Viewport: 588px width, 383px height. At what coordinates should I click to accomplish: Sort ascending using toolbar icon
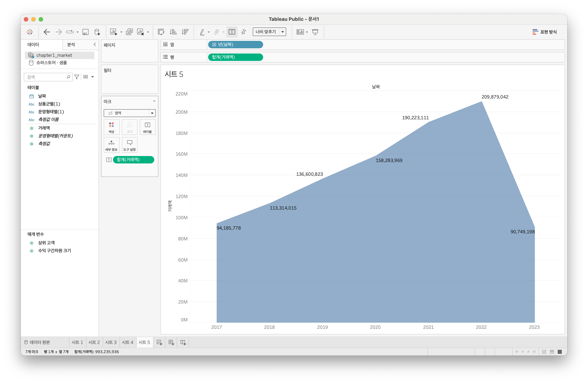(x=173, y=32)
